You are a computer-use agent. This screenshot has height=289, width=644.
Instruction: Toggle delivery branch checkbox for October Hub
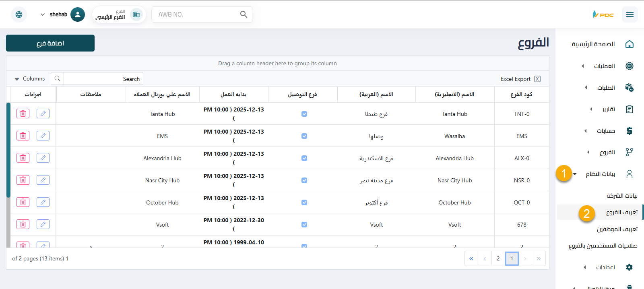[304, 202]
